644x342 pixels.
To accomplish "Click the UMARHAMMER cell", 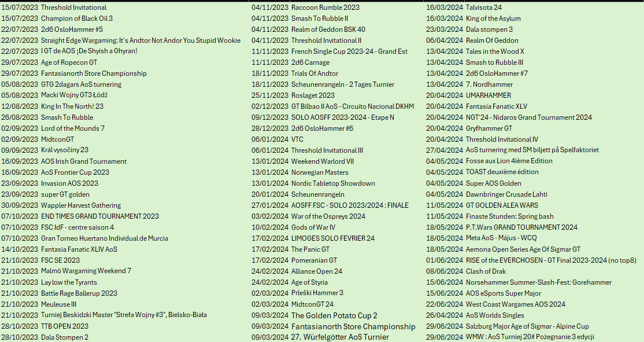I will [488, 95].
